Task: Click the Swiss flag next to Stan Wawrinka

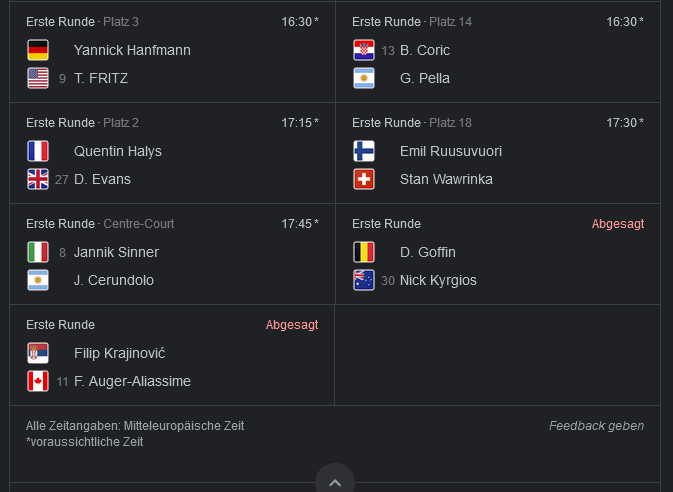Action: click(364, 179)
